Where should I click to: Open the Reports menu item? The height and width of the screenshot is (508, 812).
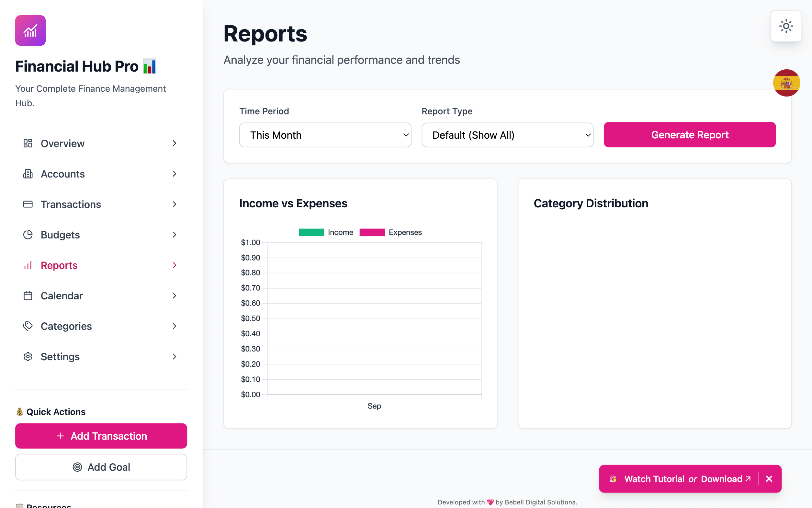click(59, 265)
